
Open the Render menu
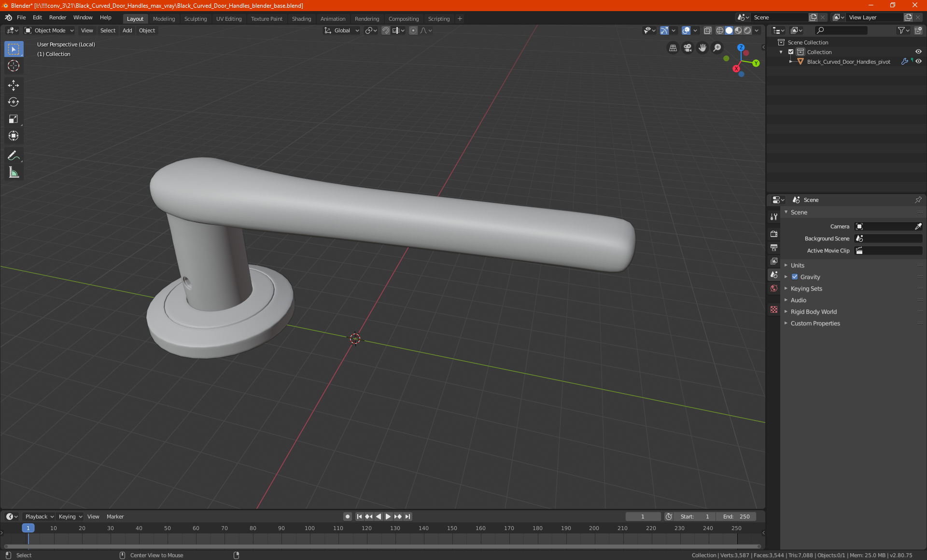57,17
